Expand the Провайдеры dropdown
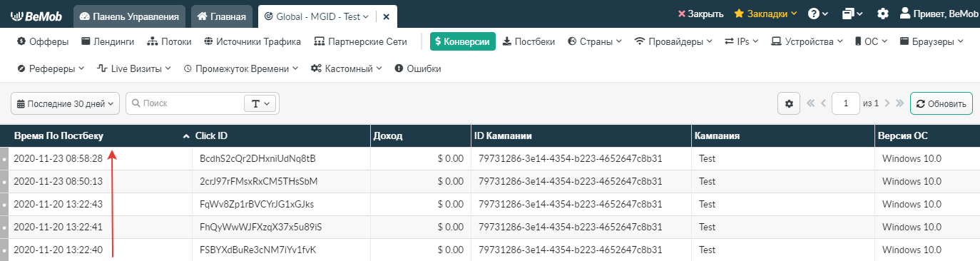Viewport: 980px width, 261px height. (673, 41)
